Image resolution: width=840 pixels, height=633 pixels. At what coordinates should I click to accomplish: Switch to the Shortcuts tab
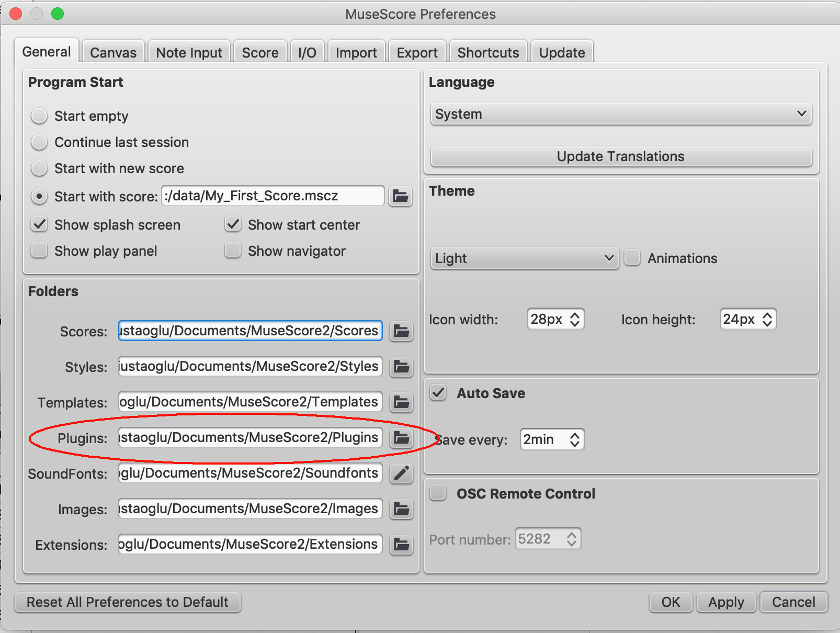[488, 52]
